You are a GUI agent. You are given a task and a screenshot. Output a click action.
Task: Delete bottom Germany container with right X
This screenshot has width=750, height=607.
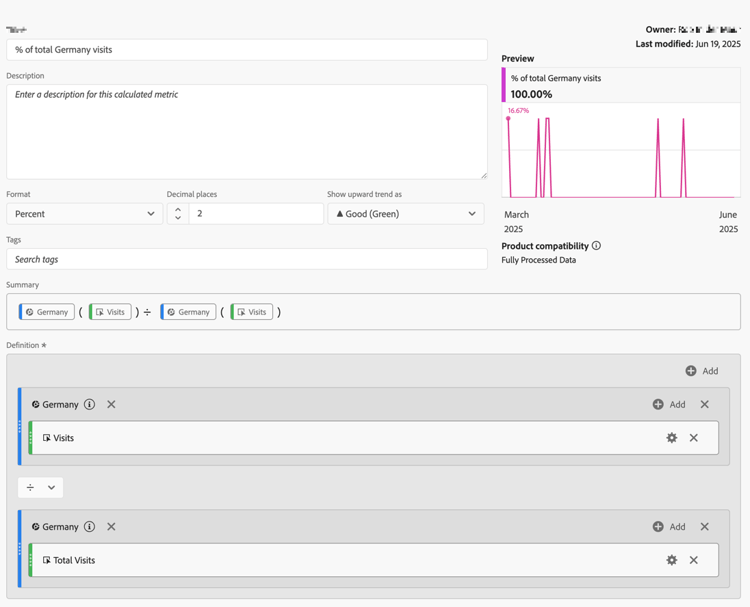(x=705, y=527)
